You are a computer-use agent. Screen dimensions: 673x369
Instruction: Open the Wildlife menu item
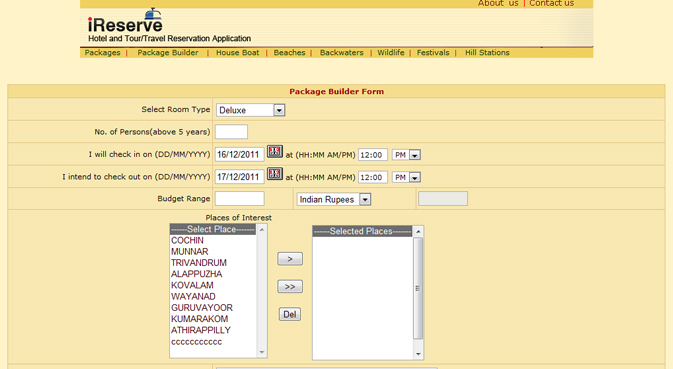point(391,52)
